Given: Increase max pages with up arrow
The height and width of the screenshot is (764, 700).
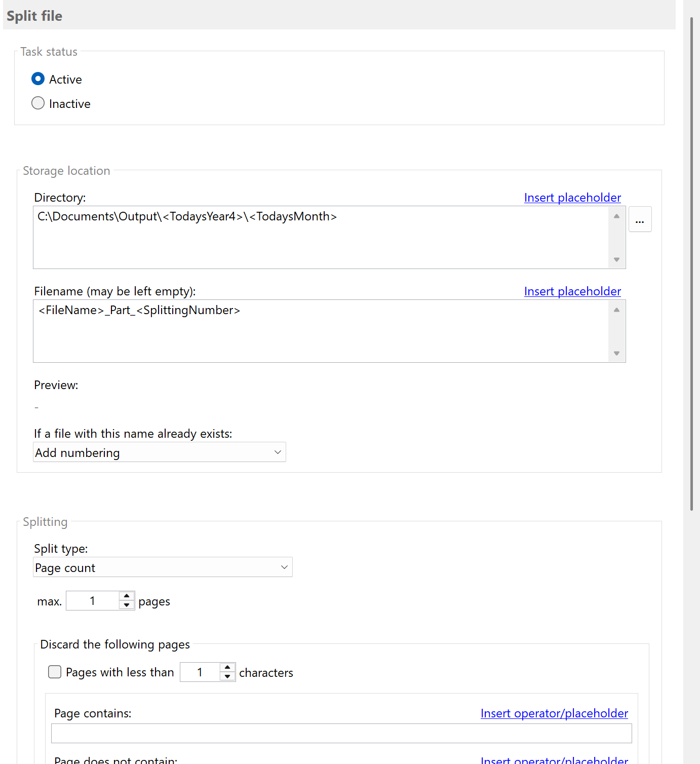Looking at the screenshot, I should [127, 596].
